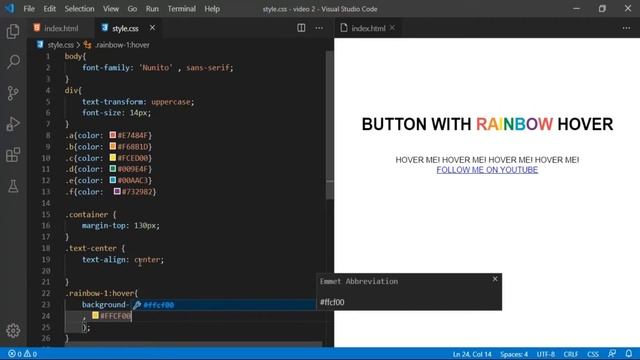Open the Search view in activity bar

tap(13, 62)
